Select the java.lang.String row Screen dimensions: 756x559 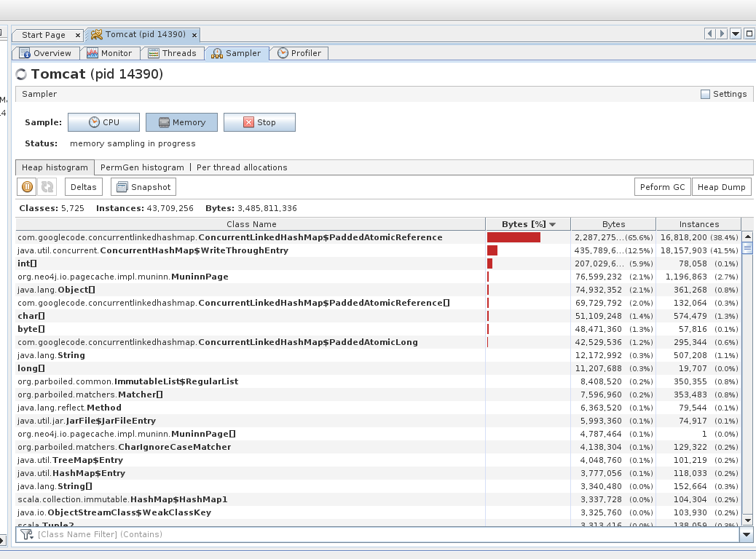tap(379, 355)
